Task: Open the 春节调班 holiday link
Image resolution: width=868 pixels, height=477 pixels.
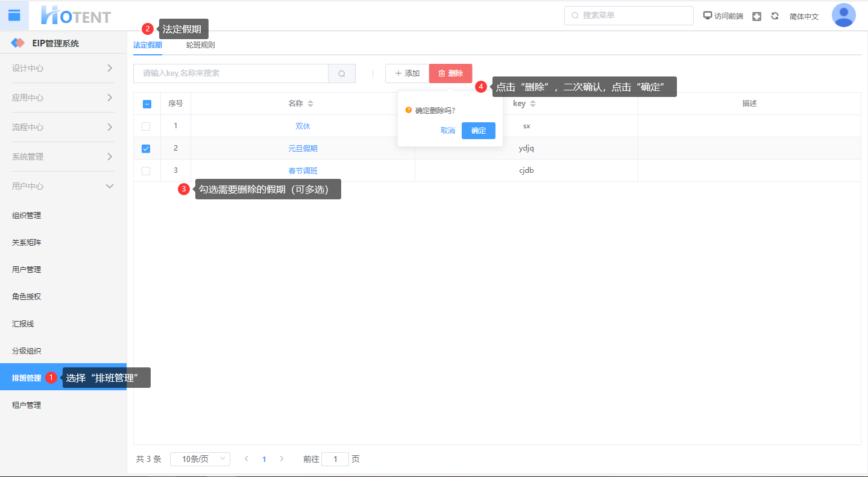Action: click(303, 171)
